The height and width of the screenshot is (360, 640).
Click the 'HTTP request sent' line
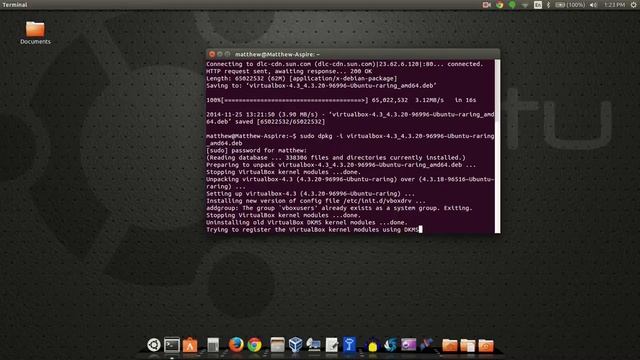click(289, 71)
